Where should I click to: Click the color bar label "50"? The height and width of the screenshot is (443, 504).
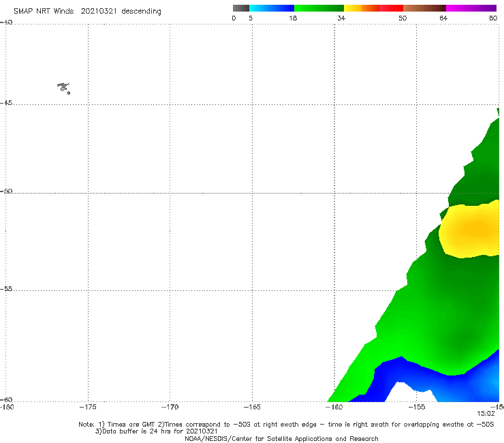403,18
